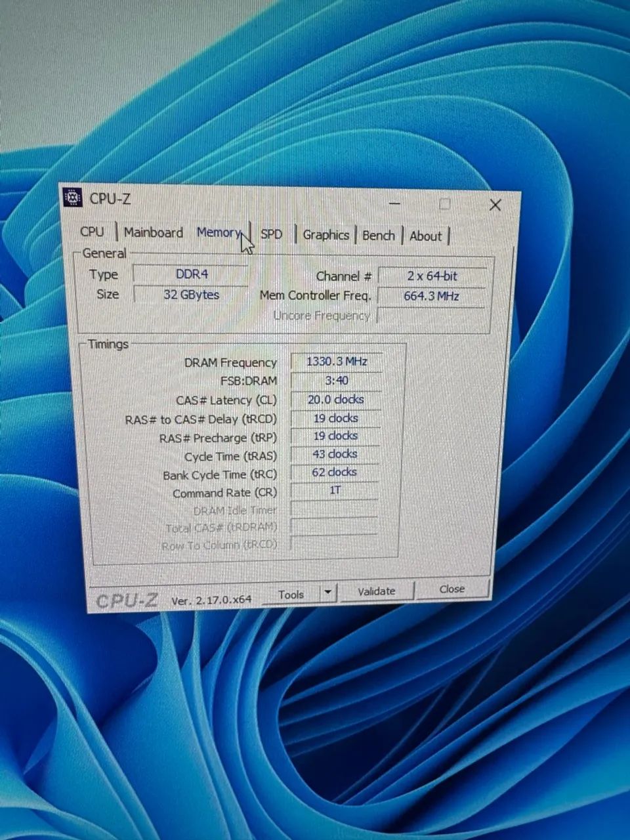Click the "RAS# to CAS# Delay (tRCD)" label
The image size is (630, 840).
[201, 419]
